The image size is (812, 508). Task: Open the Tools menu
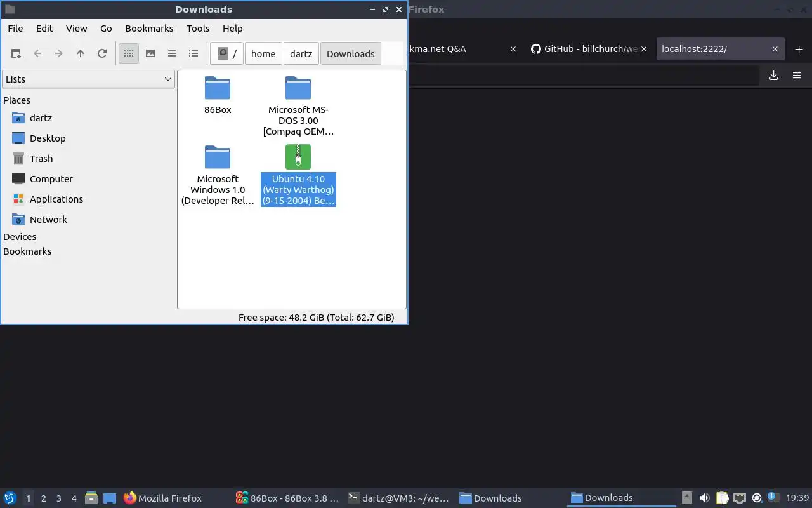point(198,29)
